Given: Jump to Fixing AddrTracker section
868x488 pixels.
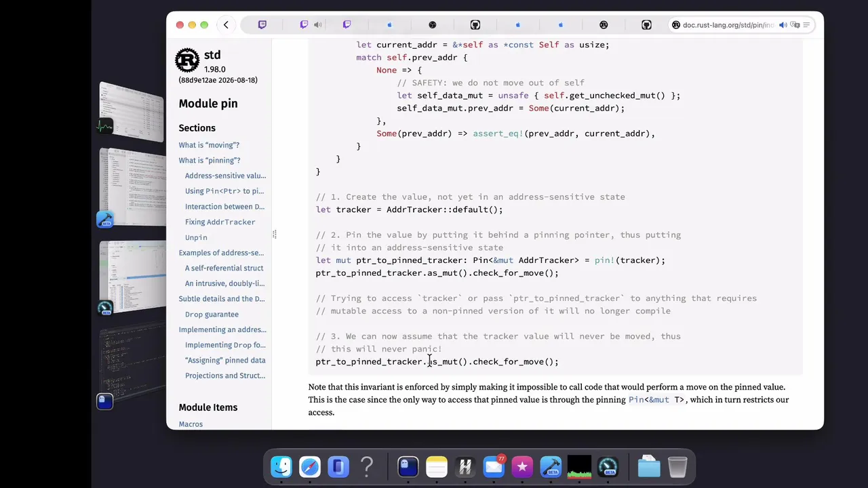Looking at the screenshot, I should (220, 222).
